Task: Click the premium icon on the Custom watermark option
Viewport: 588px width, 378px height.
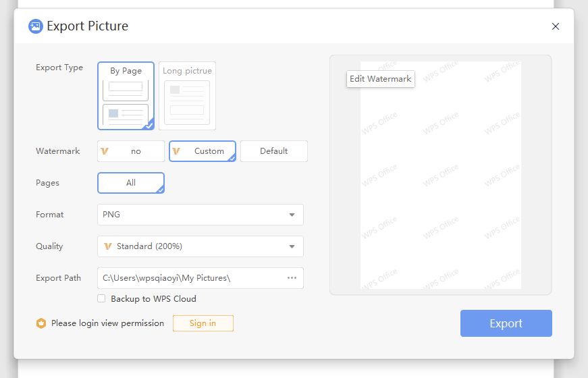Action: tap(176, 151)
